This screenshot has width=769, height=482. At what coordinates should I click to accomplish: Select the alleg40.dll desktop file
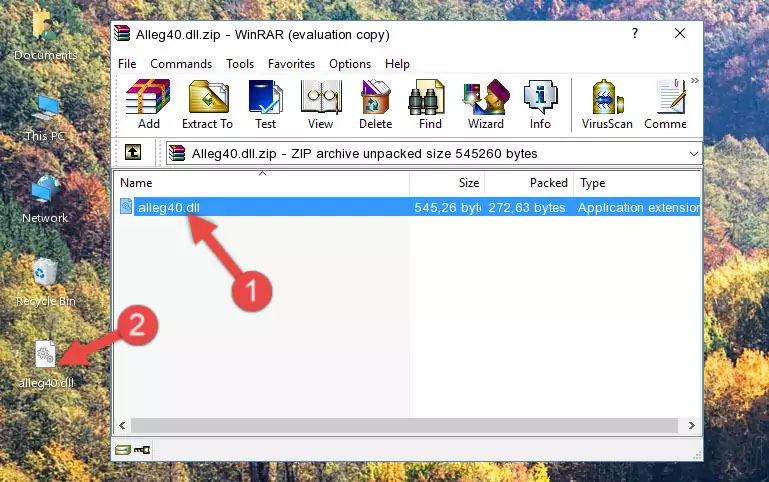pos(46,365)
